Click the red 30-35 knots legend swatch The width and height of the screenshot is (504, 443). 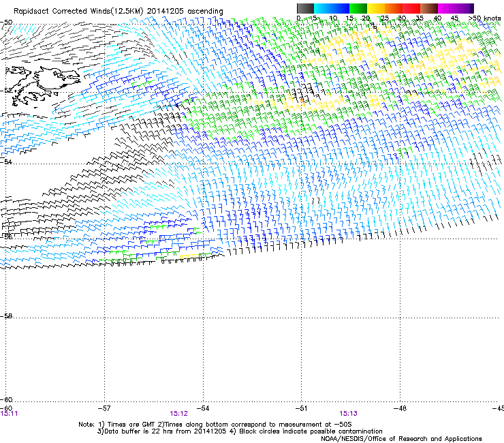(x=411, y=8)
